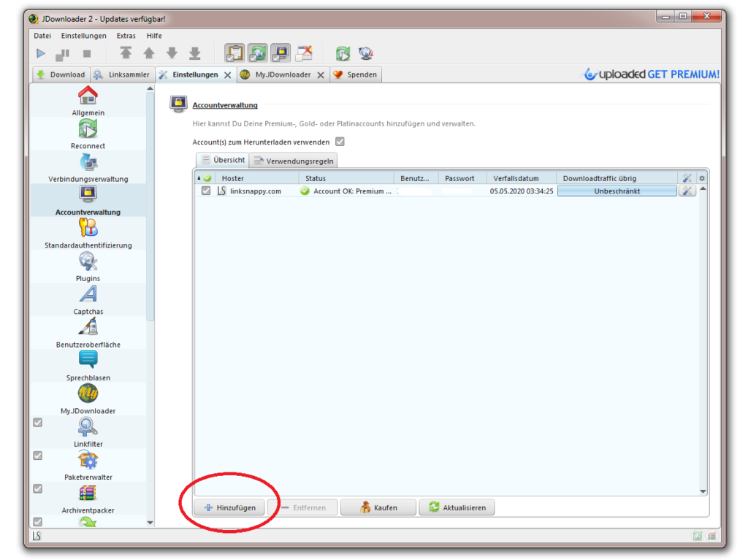Open Verbindungsverwaltung settings section

coord(88,167)
